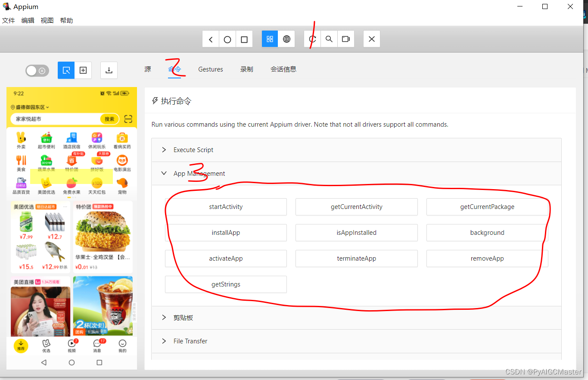Open the 视图 menu
588x380 pixels.
(47, 20)
